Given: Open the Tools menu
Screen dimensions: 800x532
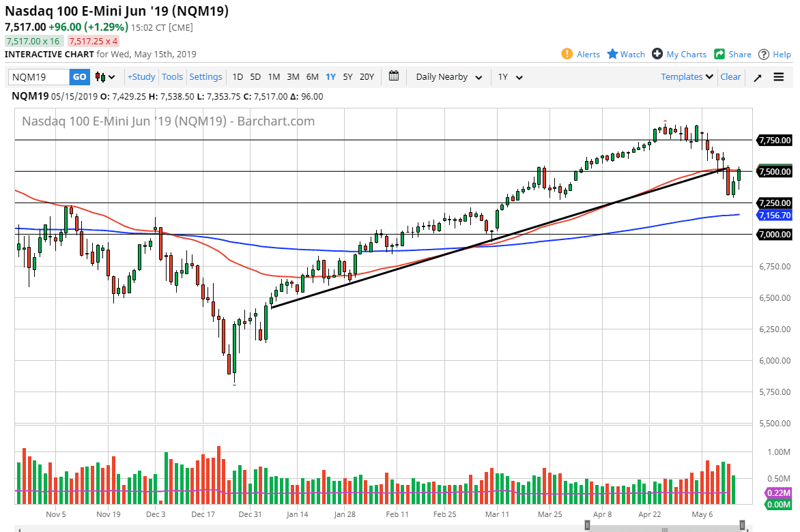Looking at the screenshot, I should tap(172, 77).
